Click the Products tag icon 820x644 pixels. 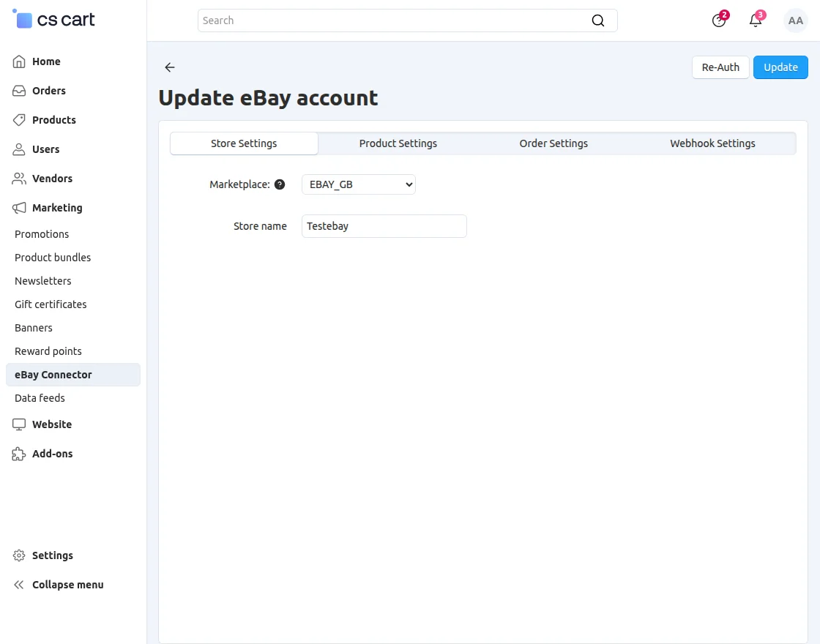tap(19, 120)
